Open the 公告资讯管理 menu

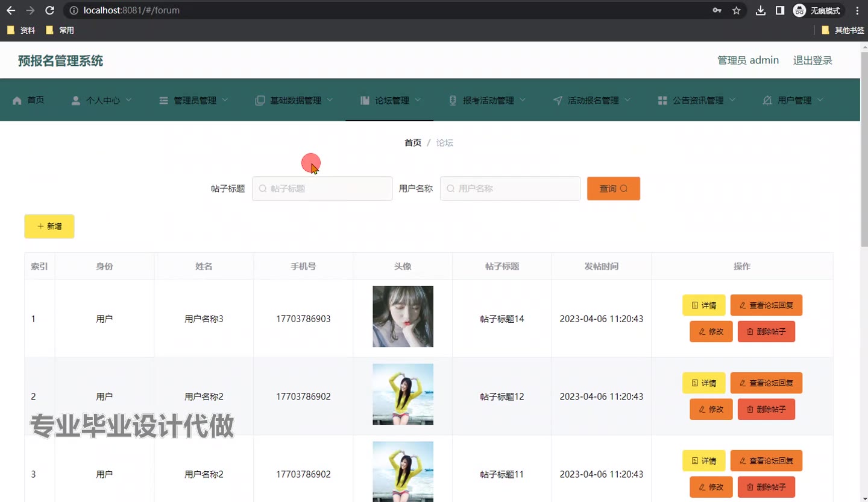coord(697,100)
